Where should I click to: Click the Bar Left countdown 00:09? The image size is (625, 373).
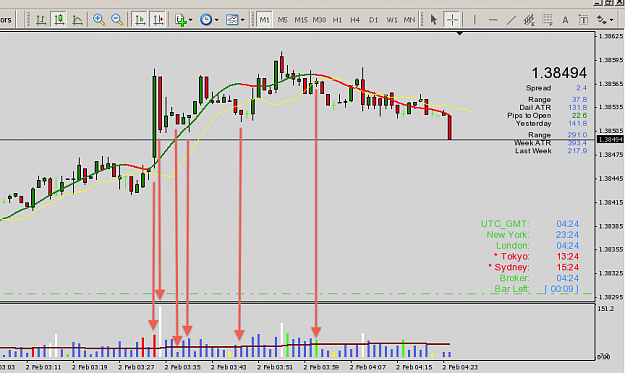(562, 289)
